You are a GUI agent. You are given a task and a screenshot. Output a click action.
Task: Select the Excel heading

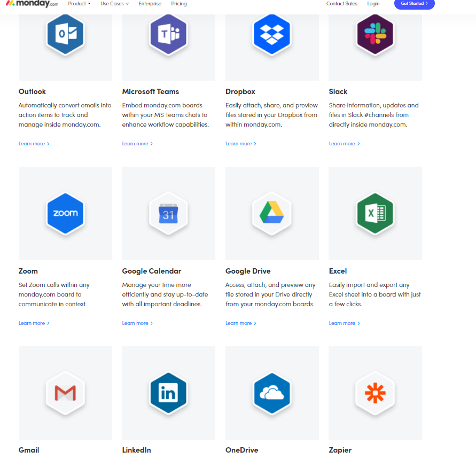click(x=338, y=271)
